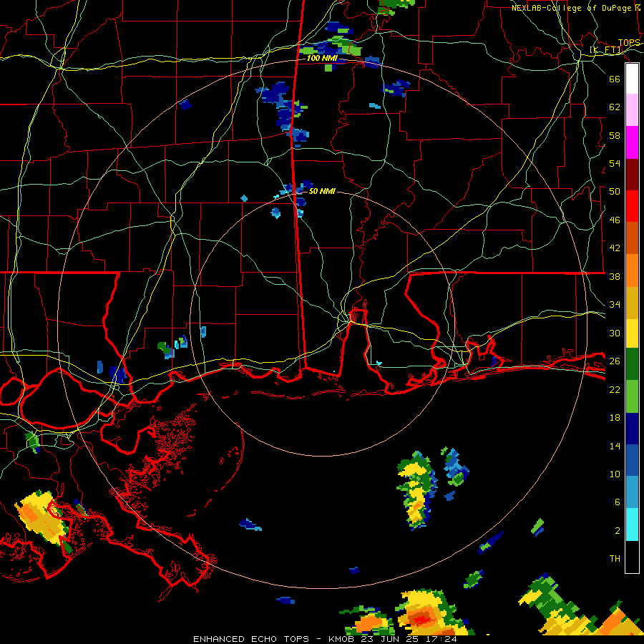Screen dimensions: 644x644
Task: Click the legend value "22"
Action: click(x=615, y=390)
